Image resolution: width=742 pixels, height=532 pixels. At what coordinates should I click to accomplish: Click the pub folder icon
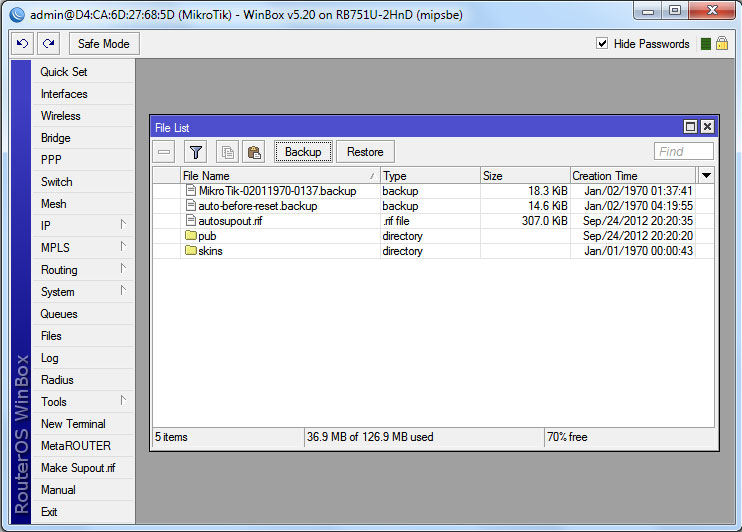coord(190,236)
